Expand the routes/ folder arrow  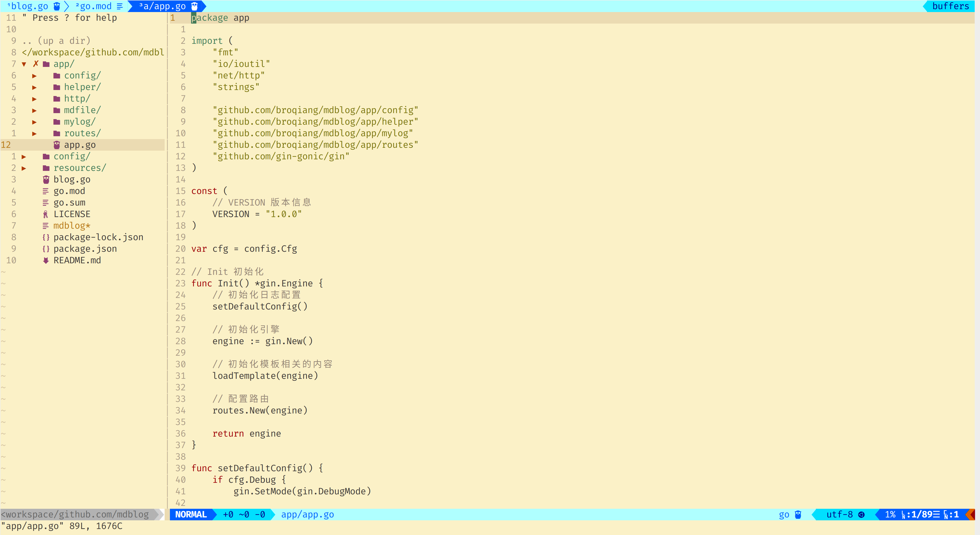(x=35, y=133)
